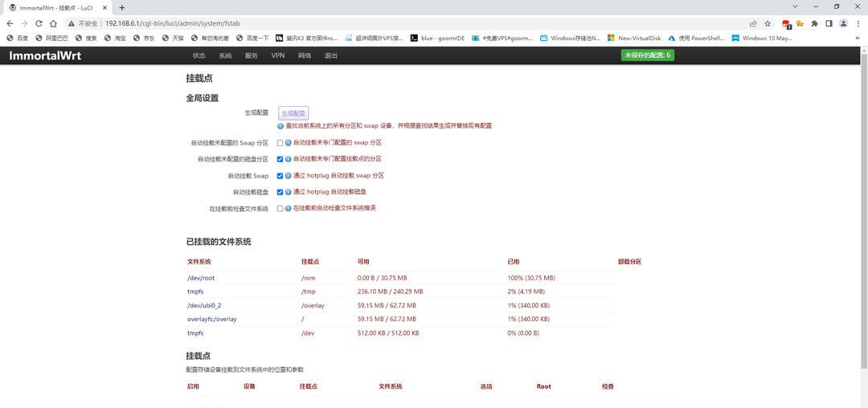
Task: Click the 236.10 MB / 240.29 MB cell
Action: click(391, 292)
